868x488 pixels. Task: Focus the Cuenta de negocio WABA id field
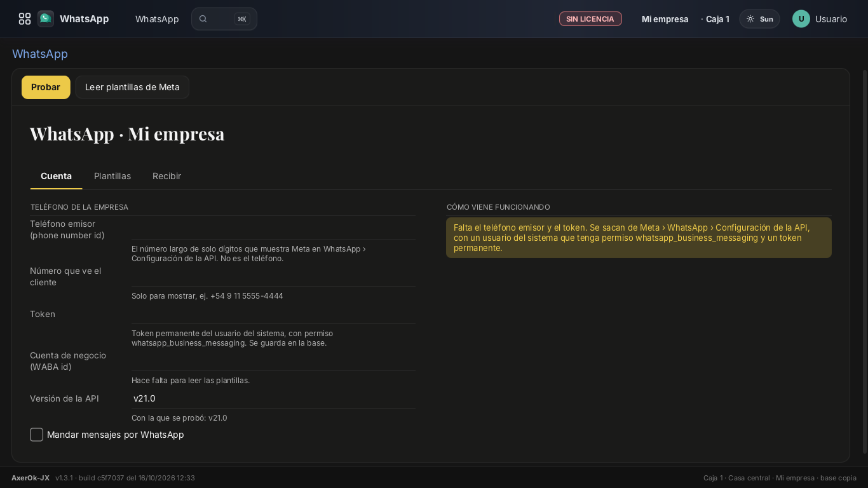pyautogui.click(x=273, y=361)
